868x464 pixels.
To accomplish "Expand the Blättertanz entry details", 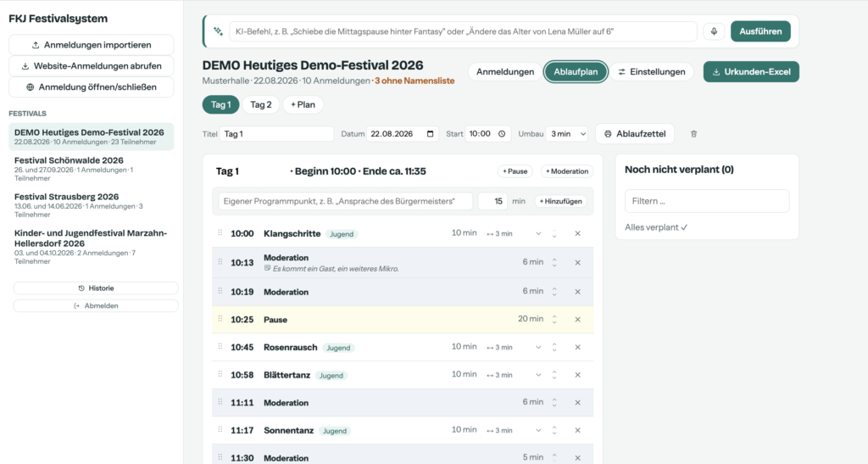I will pos(538,375).
